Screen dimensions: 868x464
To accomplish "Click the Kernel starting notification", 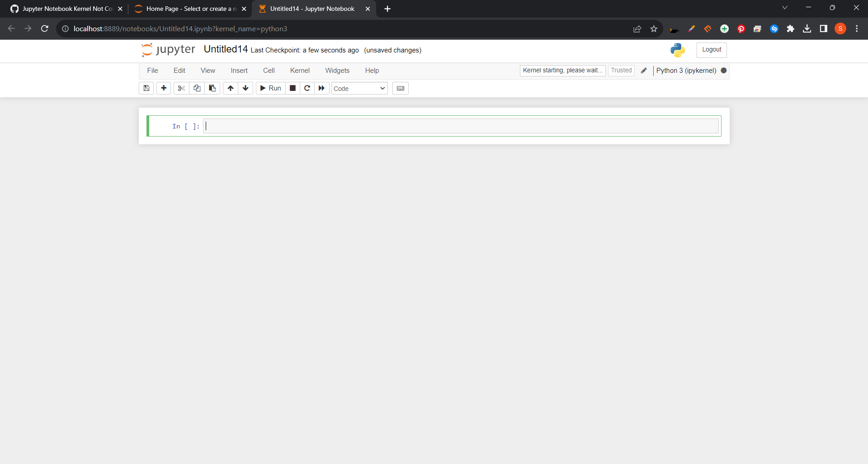I will tap(562, 71).
